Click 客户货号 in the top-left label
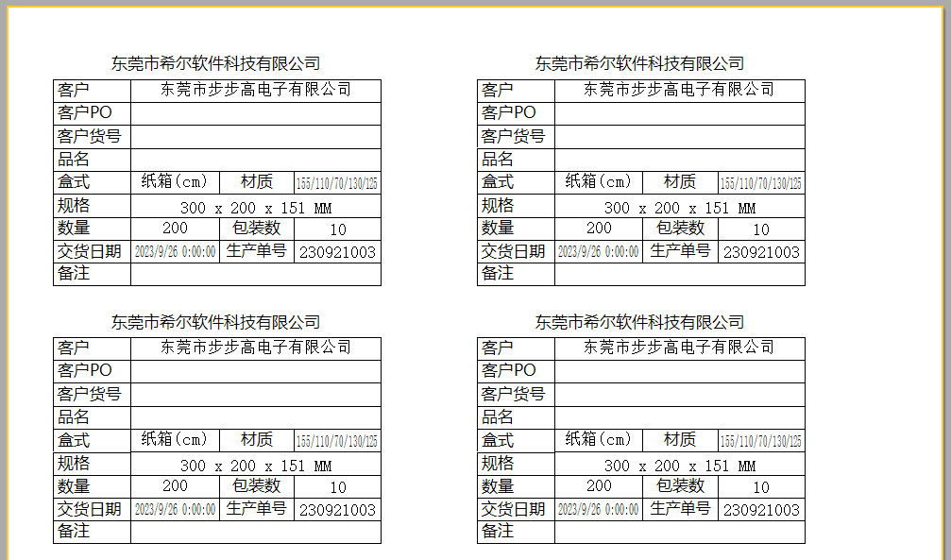Screen dimensions: 951x560 pos(89,136)
